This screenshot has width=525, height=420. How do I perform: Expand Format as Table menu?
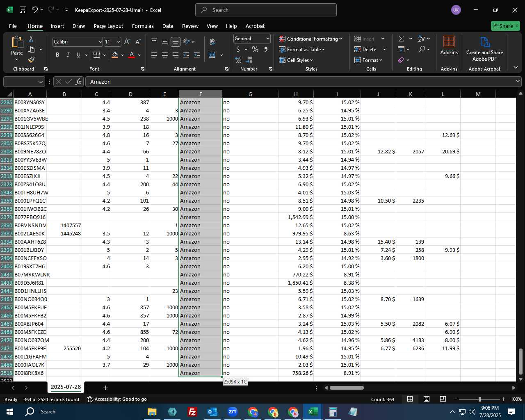(302, 49)
